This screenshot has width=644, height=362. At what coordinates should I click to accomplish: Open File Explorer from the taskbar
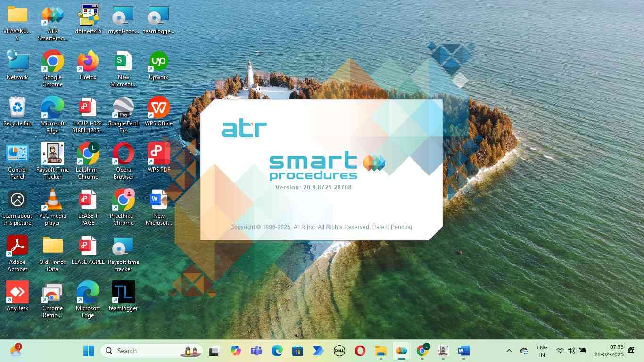pos(380,351)
